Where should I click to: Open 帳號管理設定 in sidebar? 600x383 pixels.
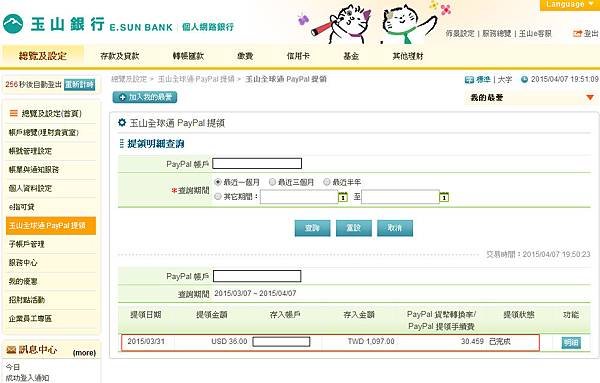click(30, 151)
